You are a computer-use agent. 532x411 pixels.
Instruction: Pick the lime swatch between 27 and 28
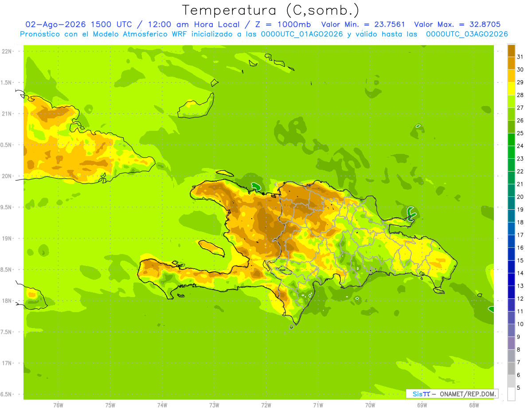(511, 101)
